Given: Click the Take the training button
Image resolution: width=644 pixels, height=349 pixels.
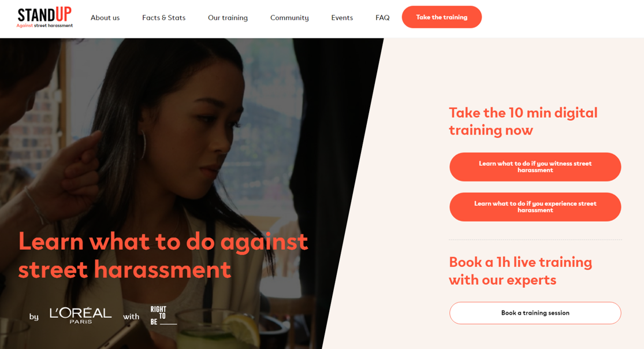Looking at the screenshot, I should [441, 17].
